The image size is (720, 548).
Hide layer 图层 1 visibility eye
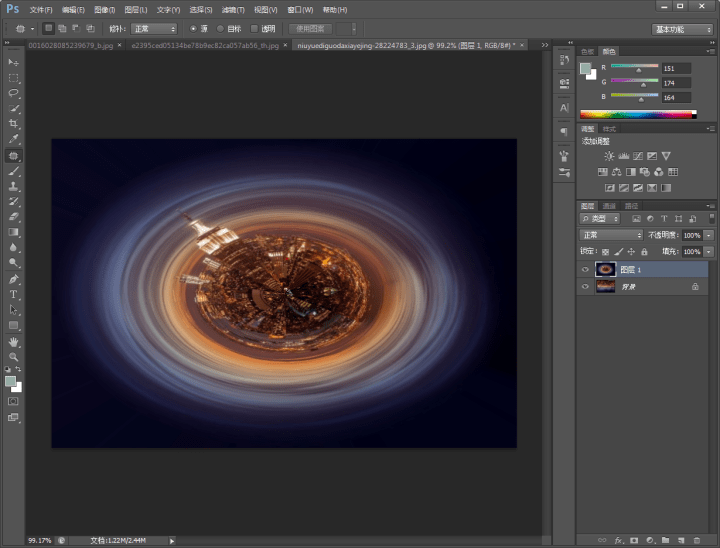(x=585, y=270)
